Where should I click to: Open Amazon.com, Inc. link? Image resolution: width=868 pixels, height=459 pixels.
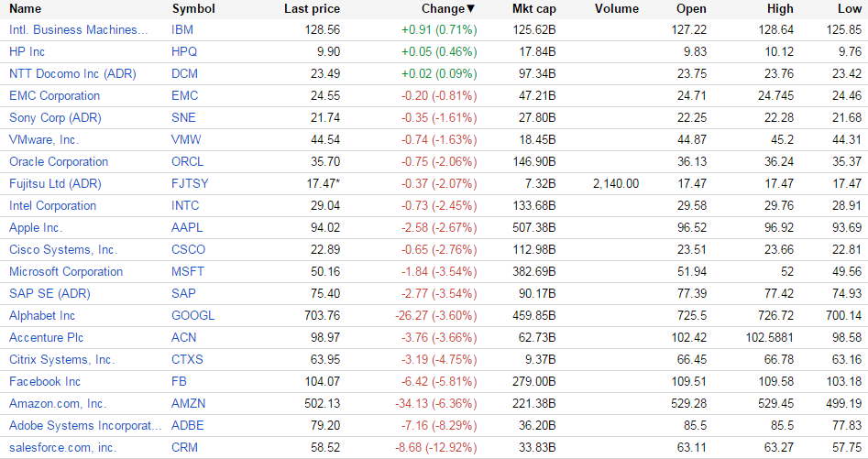(58, 403)
